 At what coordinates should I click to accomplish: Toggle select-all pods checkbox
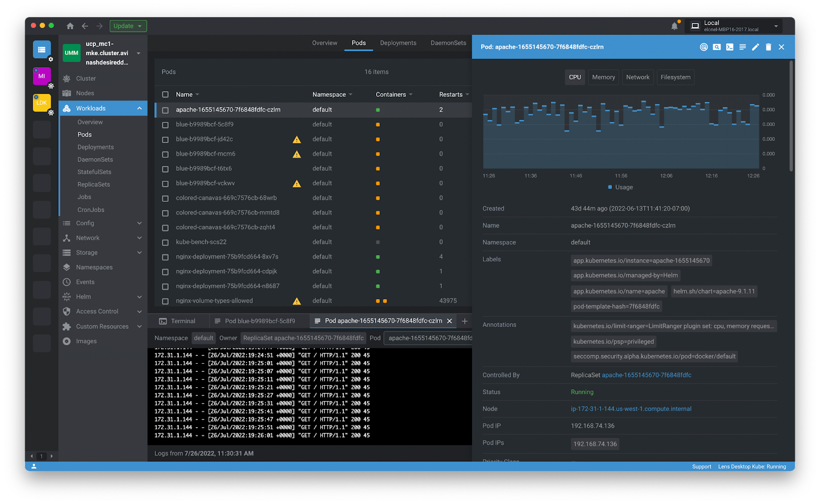click(165, 95)
